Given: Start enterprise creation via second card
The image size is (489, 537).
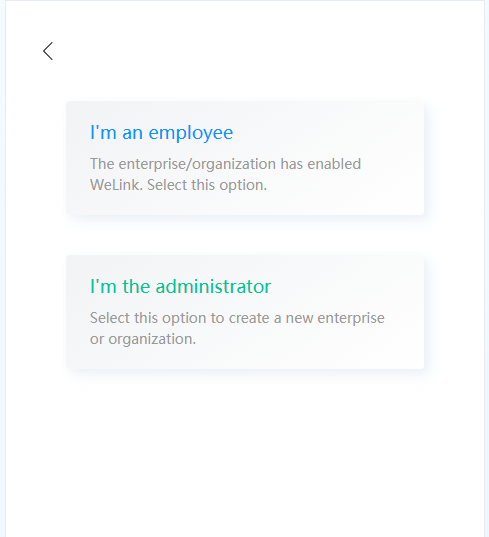Looking at the screenshot, I should point(245,312).
